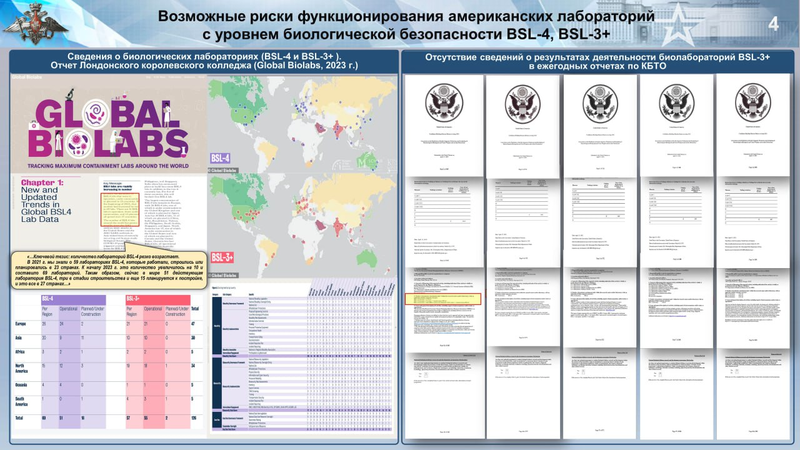Viewport: 800px width, 450px height.
Task: Open the biosecurity scorecard table image
Action: pyautogui.click(x=303, y=359)
